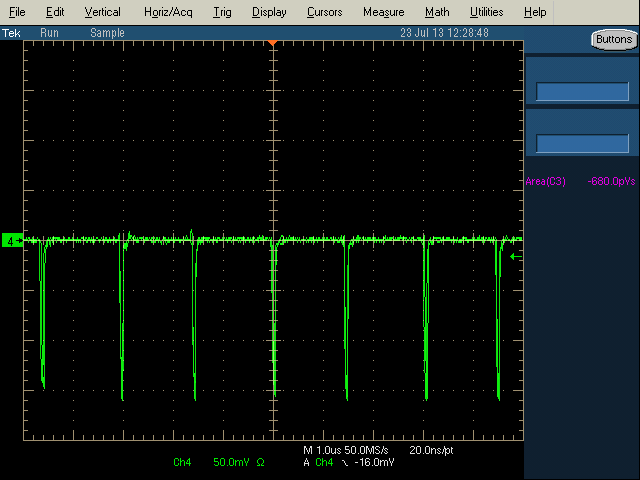640x480 pixels.
Task: Open the Utilities menu
Action: tap(487, 12)
